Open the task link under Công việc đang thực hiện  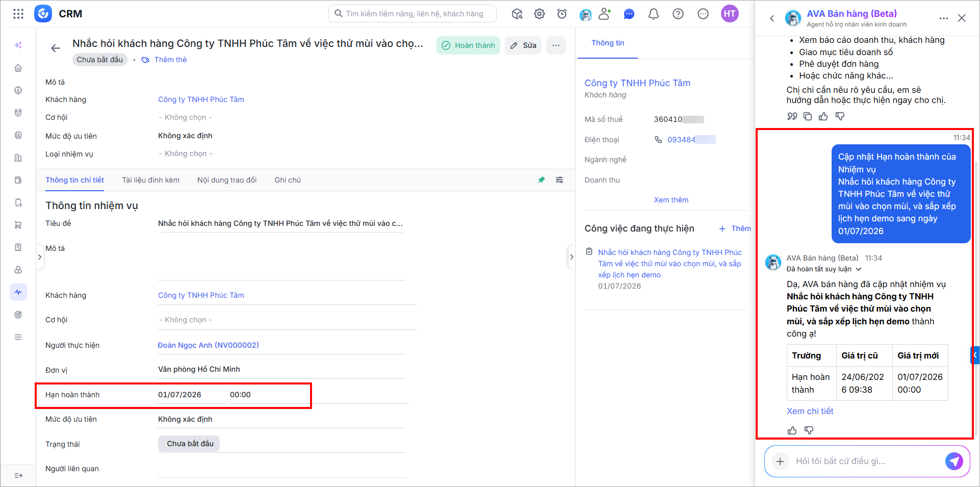tap(669, 264)
